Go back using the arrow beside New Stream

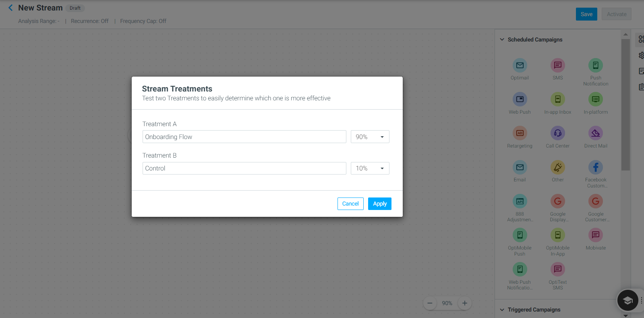click(x=10, y=8)
